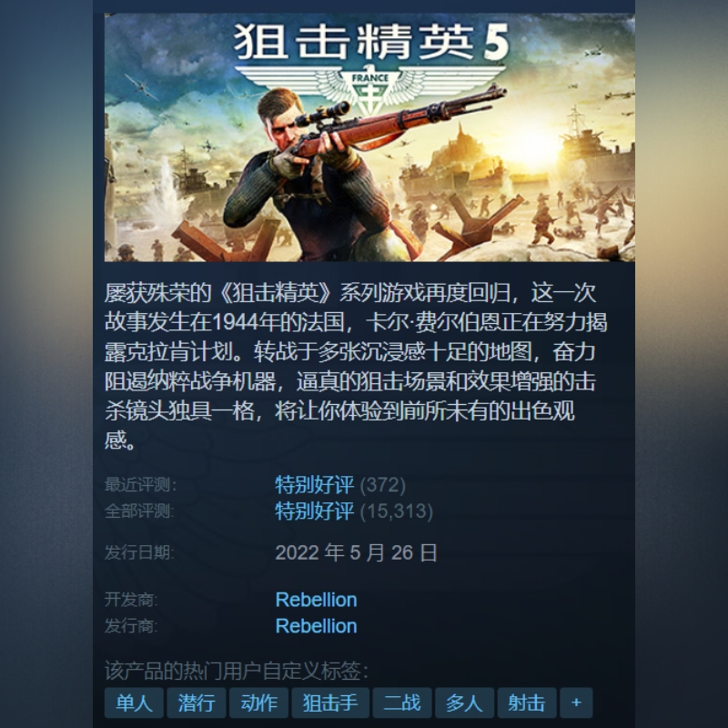Click the game description paragraph

(x=356, y=366)
